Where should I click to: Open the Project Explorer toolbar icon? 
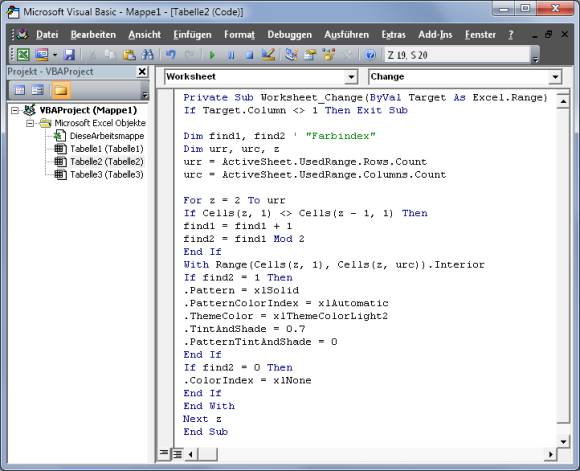(291, 55)
